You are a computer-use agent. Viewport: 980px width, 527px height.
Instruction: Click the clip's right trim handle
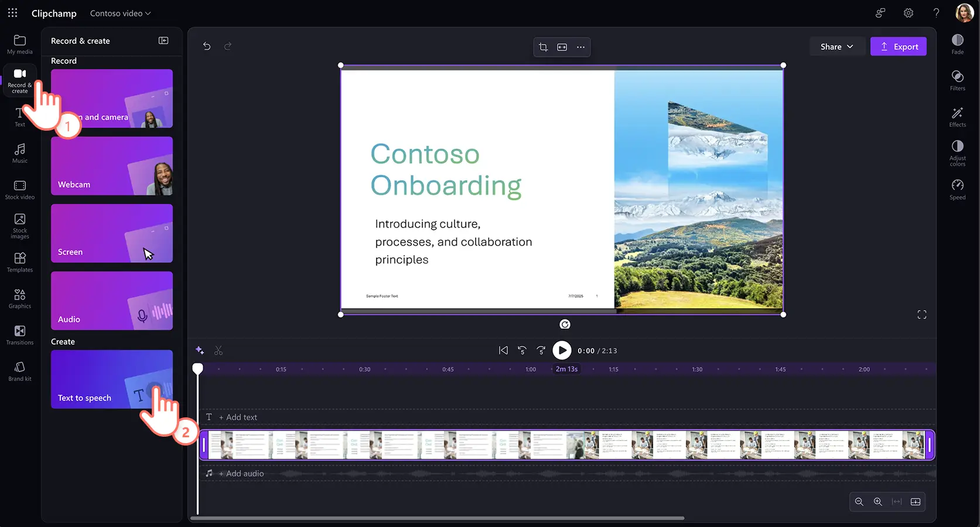929,445
